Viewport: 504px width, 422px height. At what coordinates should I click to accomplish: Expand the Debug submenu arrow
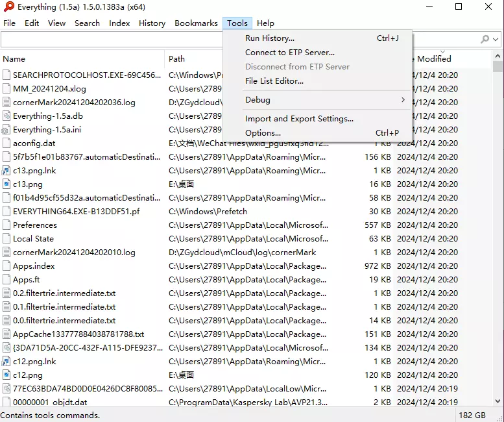point(403,100)
